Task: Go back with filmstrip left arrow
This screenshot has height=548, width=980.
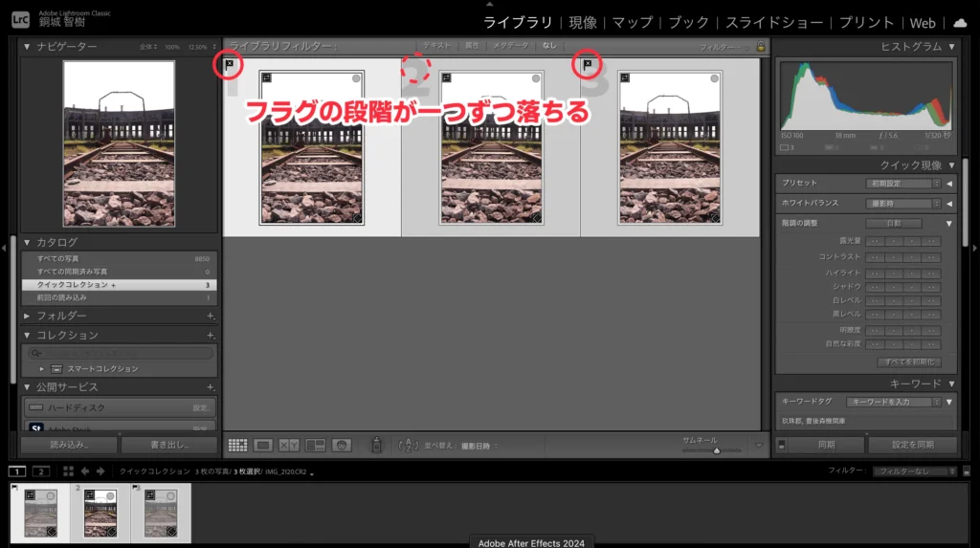Action: 85,471
